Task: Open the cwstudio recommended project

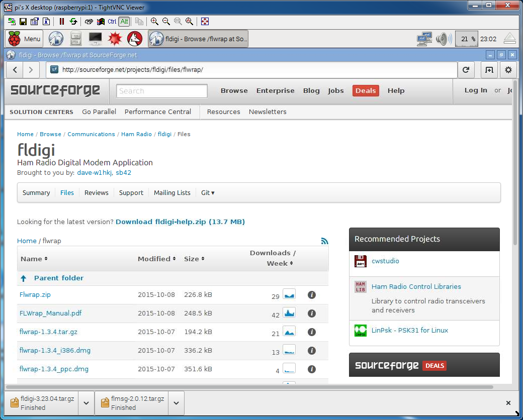Action: pos(385,261)
